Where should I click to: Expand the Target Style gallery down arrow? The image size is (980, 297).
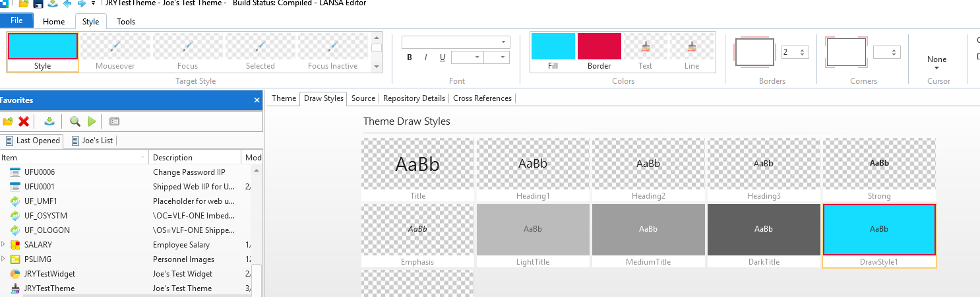pyautogui.click(x=377, y=66)
